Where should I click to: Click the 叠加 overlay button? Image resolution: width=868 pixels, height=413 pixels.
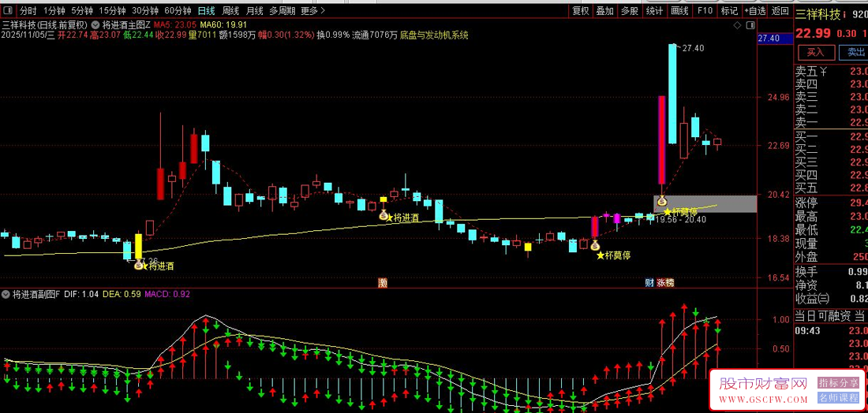point(604,10)
